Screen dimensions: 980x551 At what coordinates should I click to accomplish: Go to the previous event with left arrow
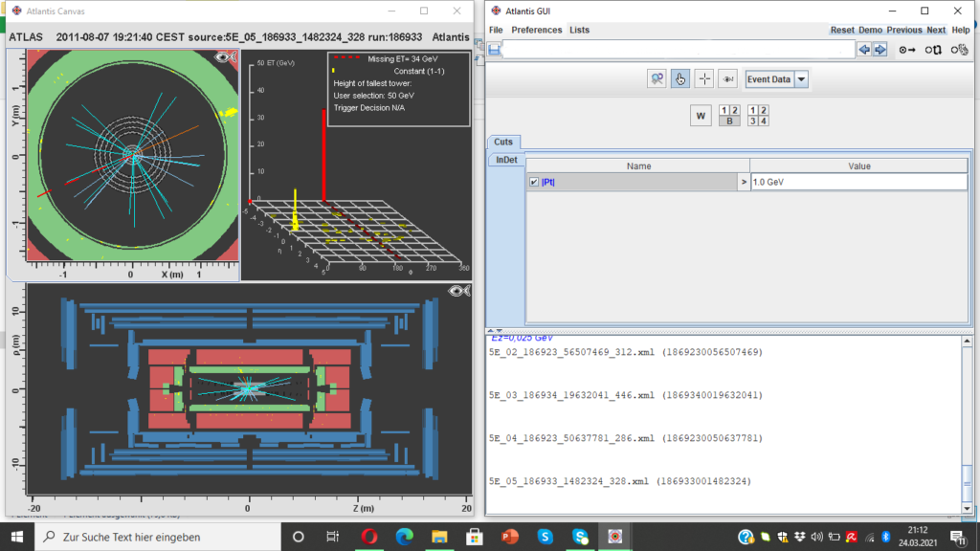pos(864,50)
